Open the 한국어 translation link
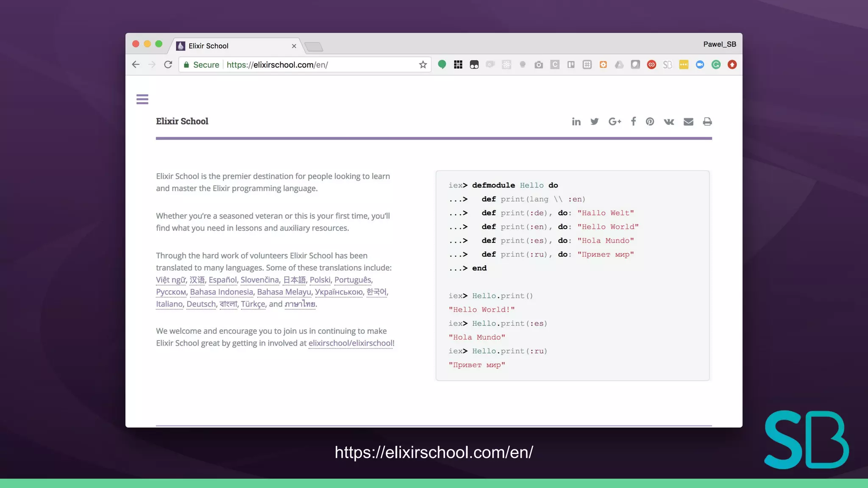868x488 pixels. pyautogui.click(x=376, y=292)
